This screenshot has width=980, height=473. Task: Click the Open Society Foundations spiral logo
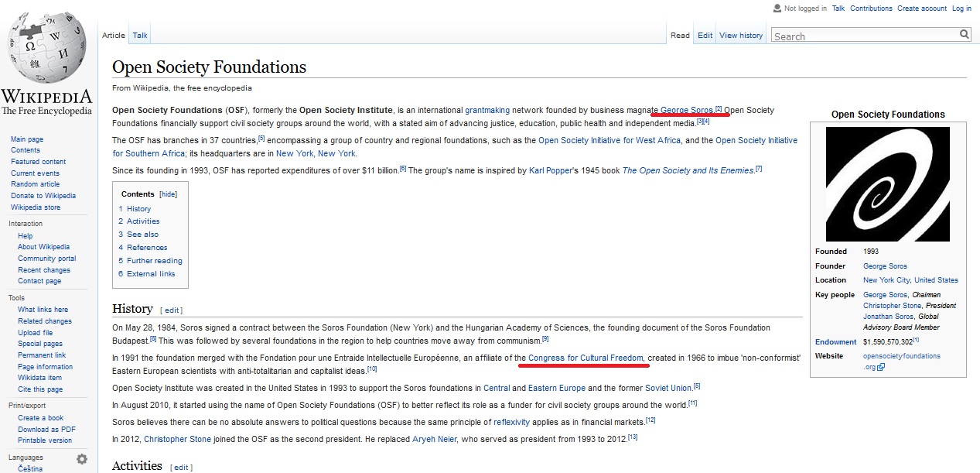(888, 184)
